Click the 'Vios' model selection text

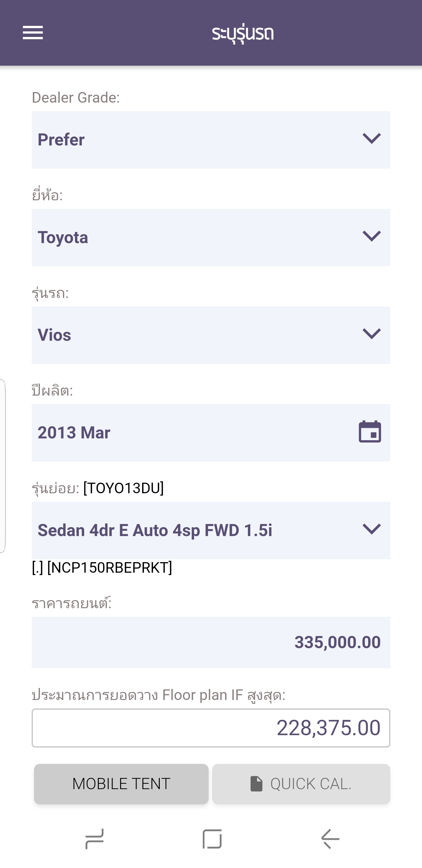click(55, 335)
